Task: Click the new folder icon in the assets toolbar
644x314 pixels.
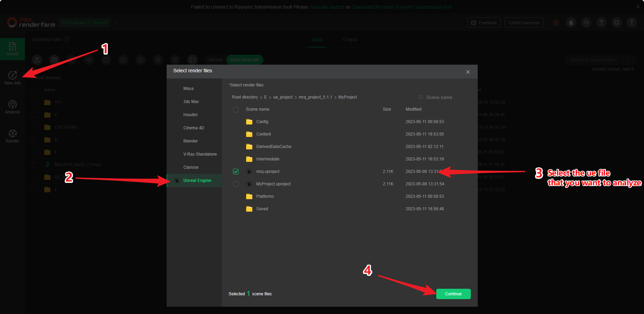Action: 54,60
